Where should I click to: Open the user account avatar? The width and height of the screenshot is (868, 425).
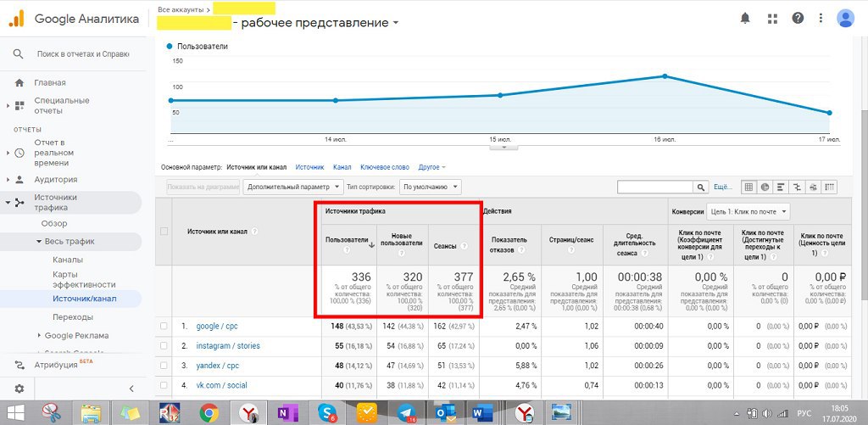(x=845, y=19)
